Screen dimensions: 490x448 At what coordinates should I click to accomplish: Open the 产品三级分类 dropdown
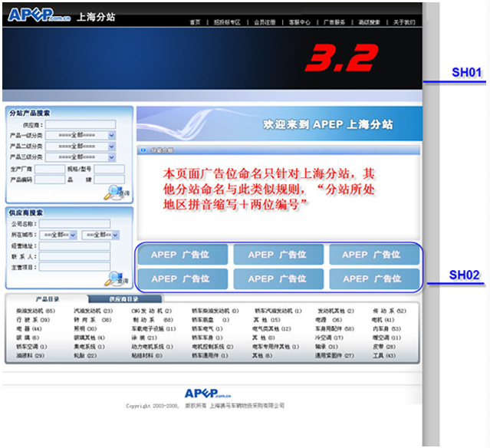81,157
